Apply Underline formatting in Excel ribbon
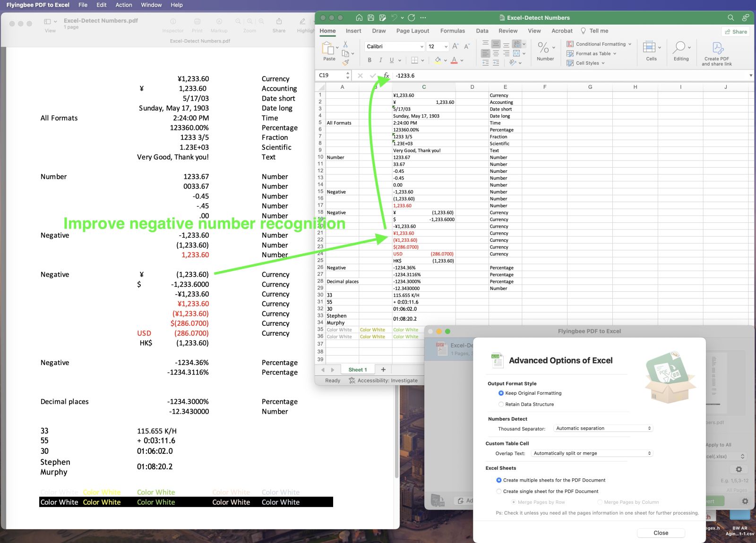 coord(392,60)
